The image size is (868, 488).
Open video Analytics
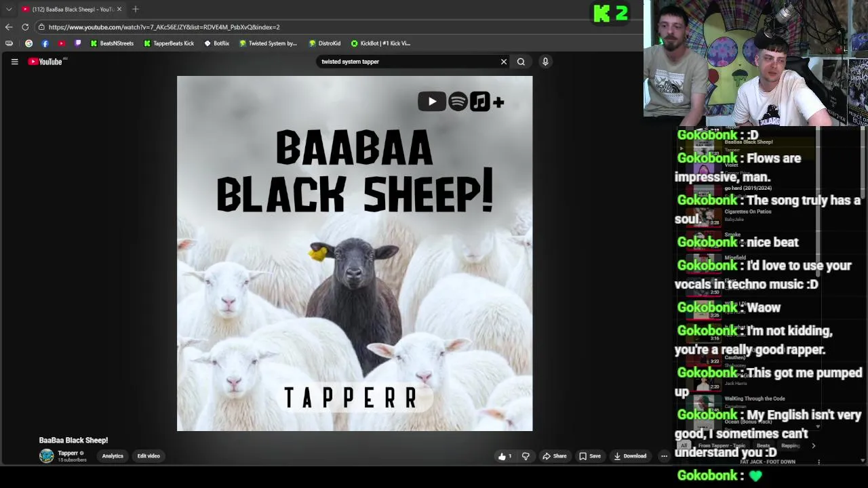tap(113, 456)
